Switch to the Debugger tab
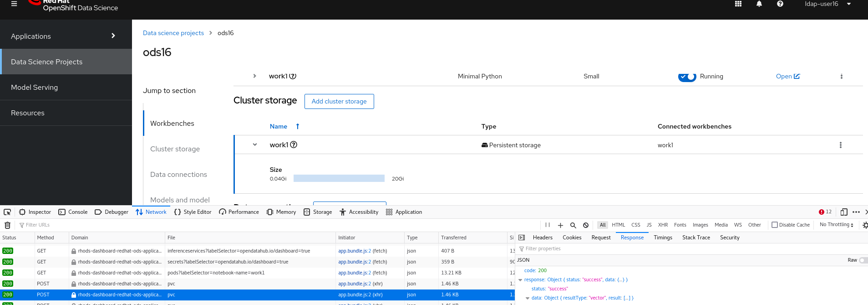The image size is (868, 305). click(x=112, y=212)
